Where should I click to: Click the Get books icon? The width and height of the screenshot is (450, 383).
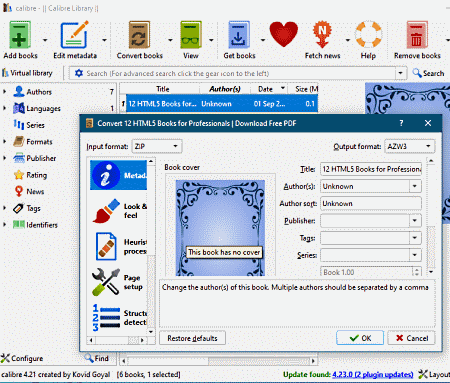point(239,35)
